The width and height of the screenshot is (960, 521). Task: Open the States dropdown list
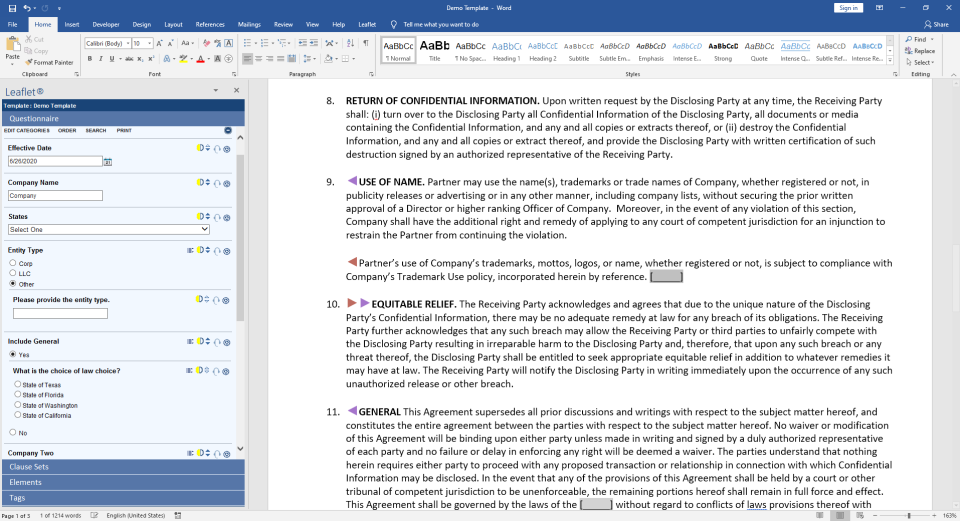pyautogui.click(x=108, y=229)
